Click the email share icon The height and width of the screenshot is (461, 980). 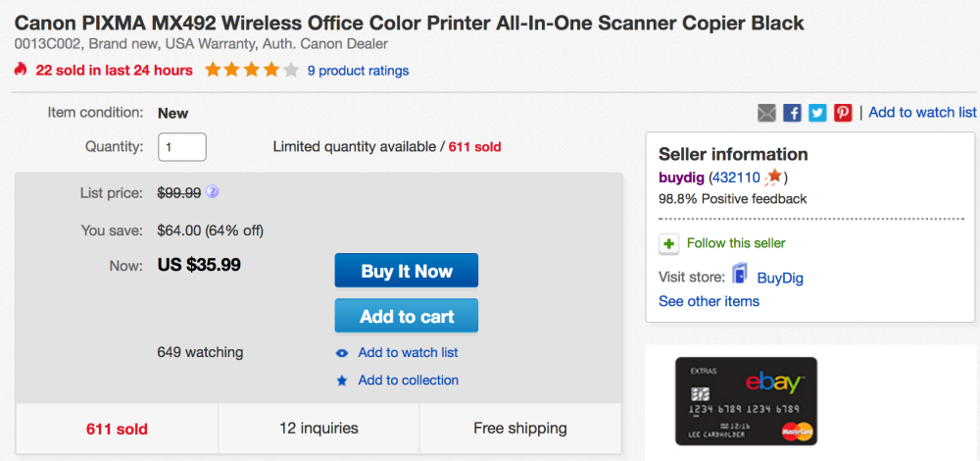pos(766,113)
